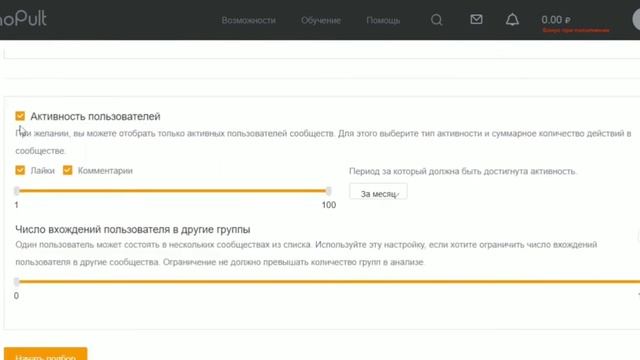
Task: Open the Возможности menu
Action: click(x=248, y=20)
